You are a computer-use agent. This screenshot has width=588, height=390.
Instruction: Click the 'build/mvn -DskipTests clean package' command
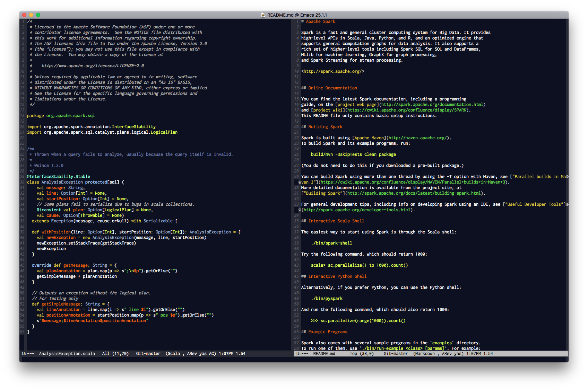pyautogui.click(x=353, y=154)
